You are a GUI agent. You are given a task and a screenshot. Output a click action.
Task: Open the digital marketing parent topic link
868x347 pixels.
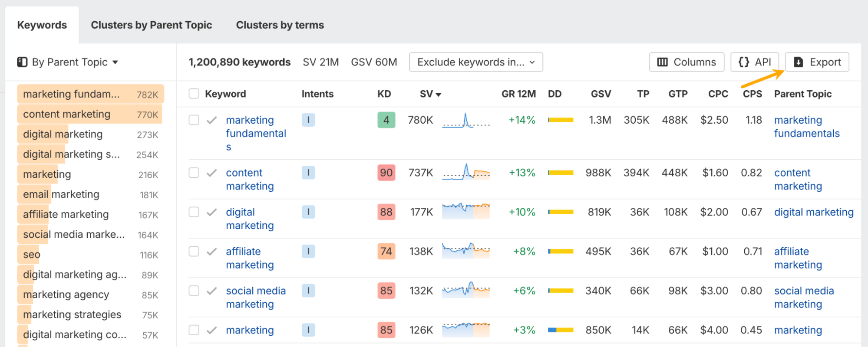(x=813, y=212)
